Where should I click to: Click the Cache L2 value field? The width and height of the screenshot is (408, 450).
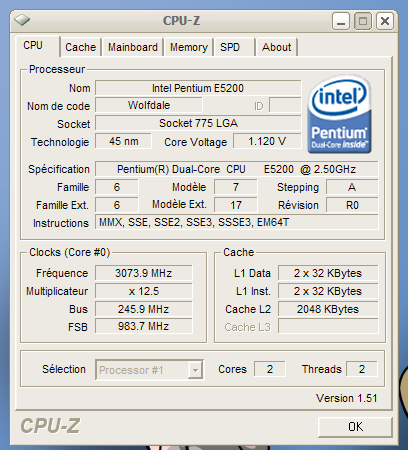(x=328, y=309)
